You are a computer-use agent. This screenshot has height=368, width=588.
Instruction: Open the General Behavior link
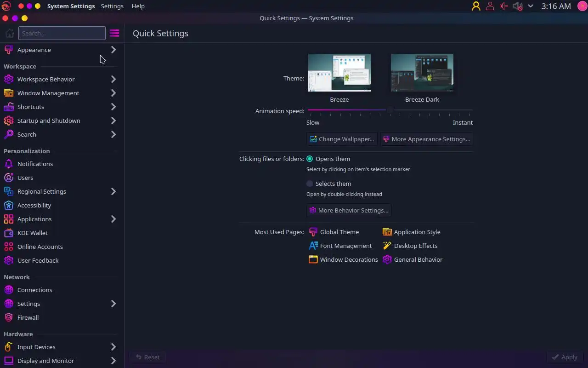pos(413,259)
